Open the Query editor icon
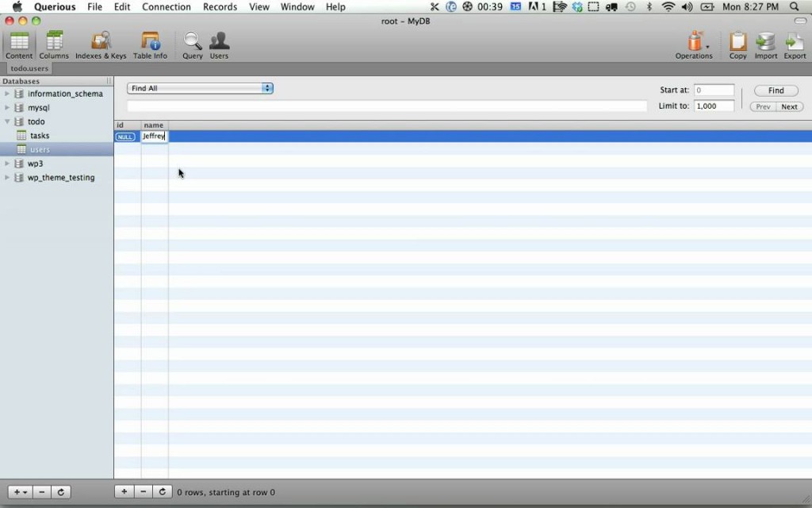This screenshot has width=812, height=508. click(x=193, y=44)
